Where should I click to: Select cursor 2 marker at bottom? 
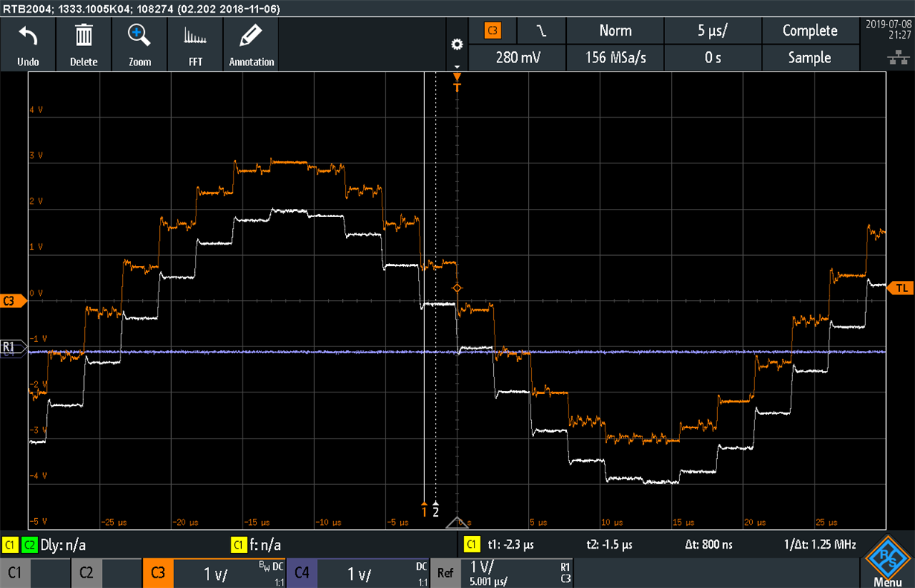pyautogui.click(x=436, y=509)
